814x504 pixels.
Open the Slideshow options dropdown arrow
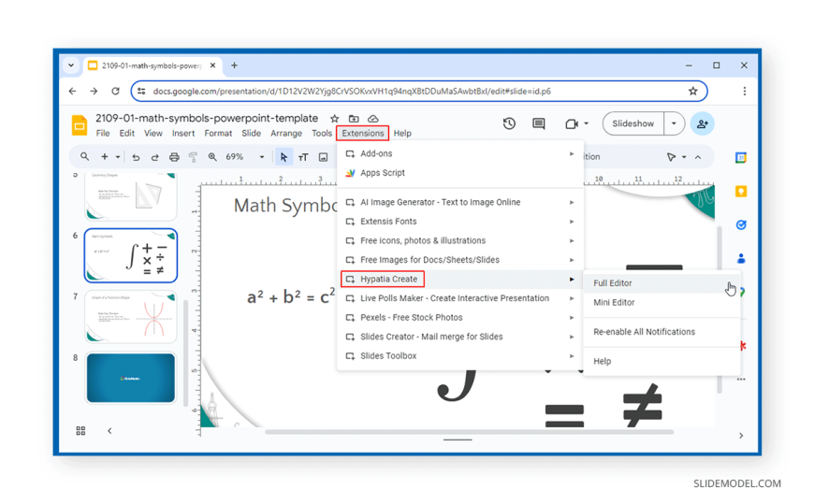[674, 123]
